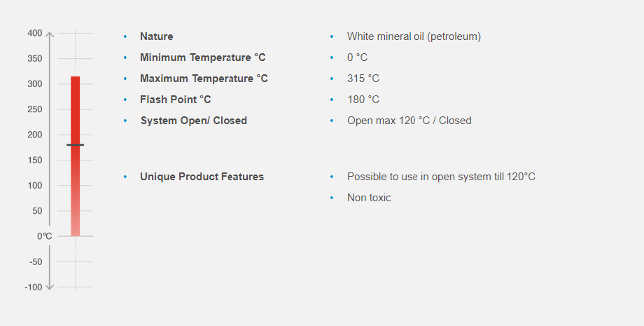644x326 pixels.
Task: Click the -100 tick label on the scale
Action: [x=33, y=287]
